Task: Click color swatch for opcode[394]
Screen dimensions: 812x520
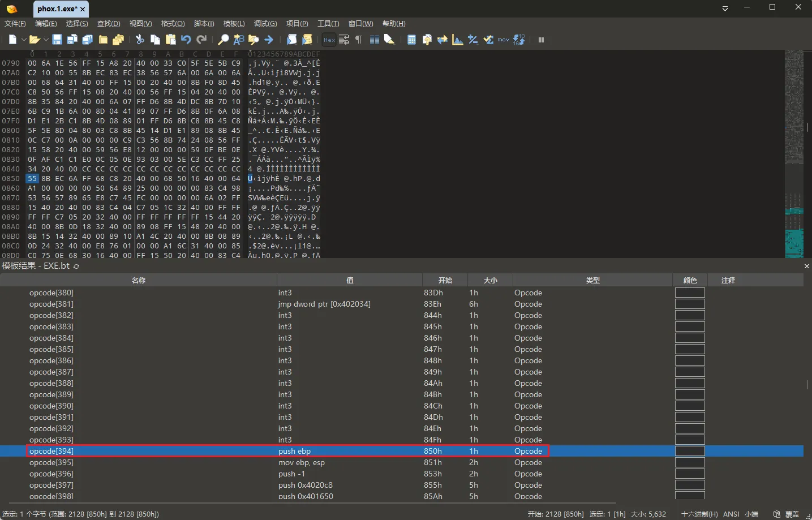Action: coord(690,451)
